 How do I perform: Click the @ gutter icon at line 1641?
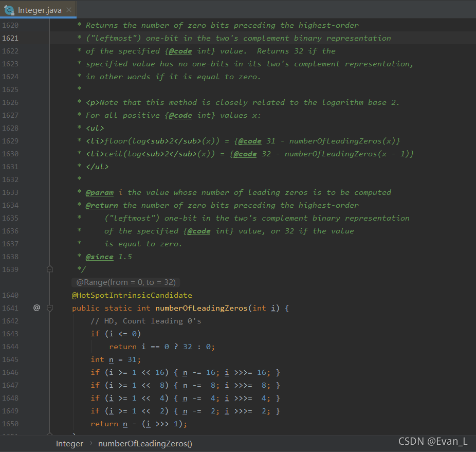click(36, 308)
